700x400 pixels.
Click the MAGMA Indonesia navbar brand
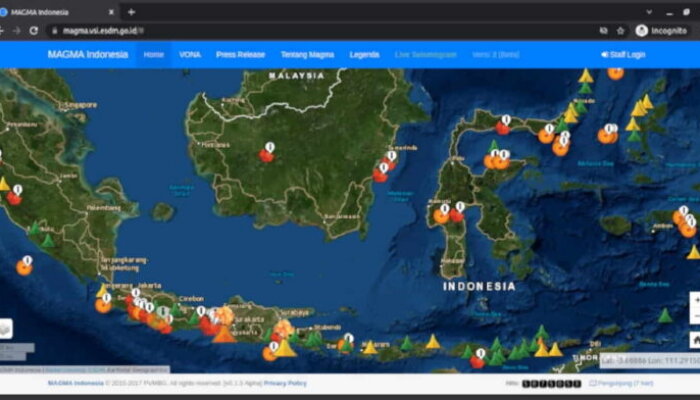[88, 54]
